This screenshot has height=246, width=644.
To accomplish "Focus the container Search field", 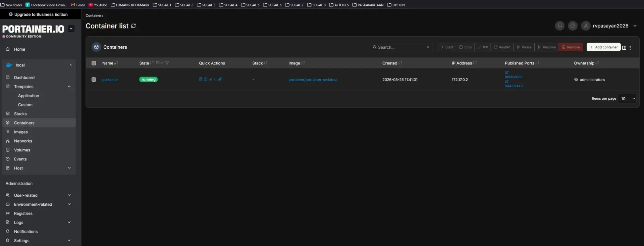I will click(x=401, y=47).
